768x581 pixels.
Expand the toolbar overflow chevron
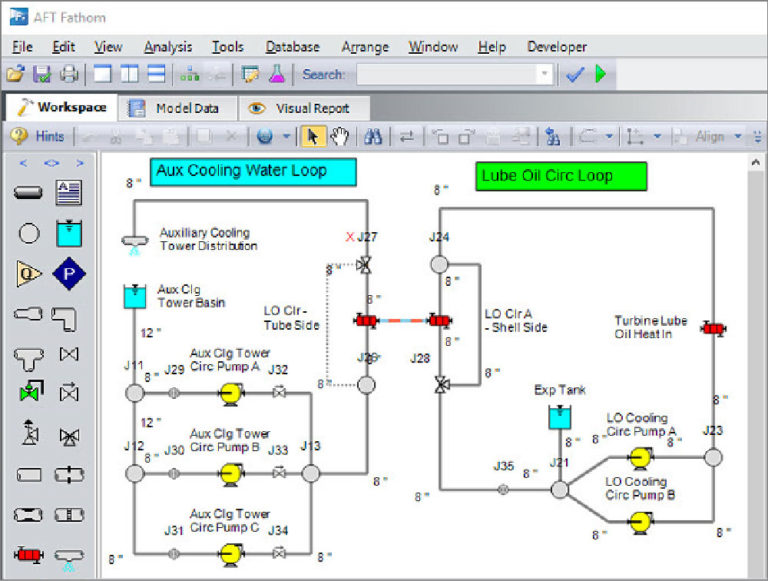(x=758, y=137)
